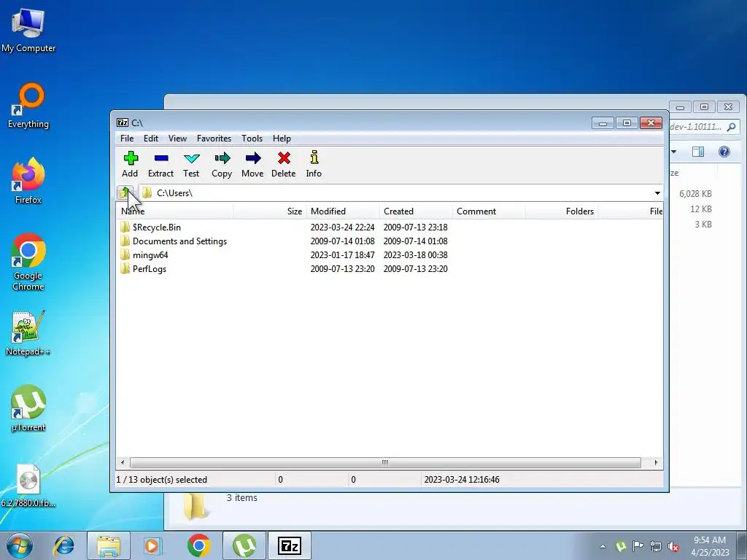Click the 7-Zip taskbar button
This screenshot has width=747, height=560.
tap(289, 545)
